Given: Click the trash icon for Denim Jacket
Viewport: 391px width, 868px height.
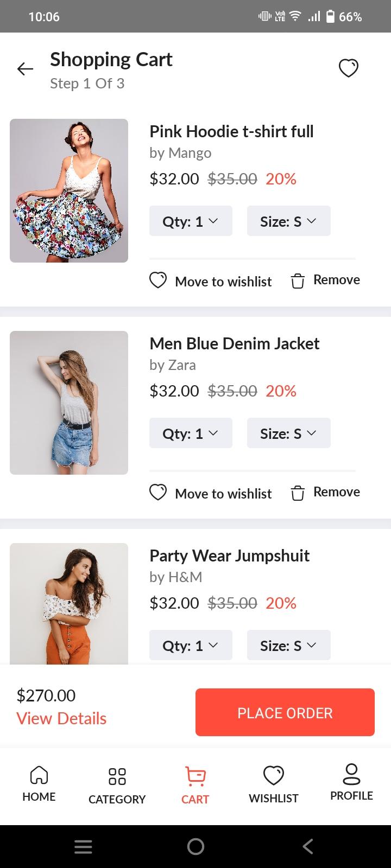Looking at the screenshot, I should tap(298, 493).
